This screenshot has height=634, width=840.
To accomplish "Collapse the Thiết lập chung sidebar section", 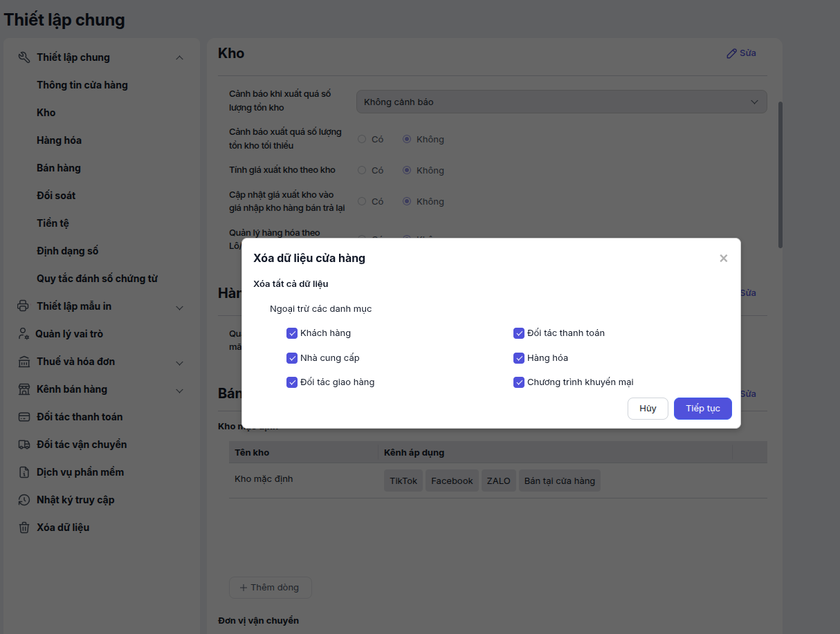I will [x=179, y=58].
